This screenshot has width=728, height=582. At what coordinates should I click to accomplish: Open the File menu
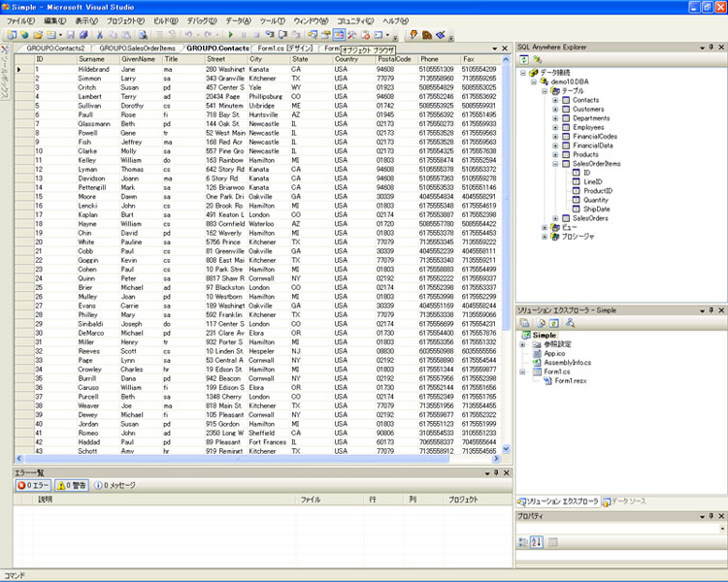pyautogui.click(x=20, y=21)
